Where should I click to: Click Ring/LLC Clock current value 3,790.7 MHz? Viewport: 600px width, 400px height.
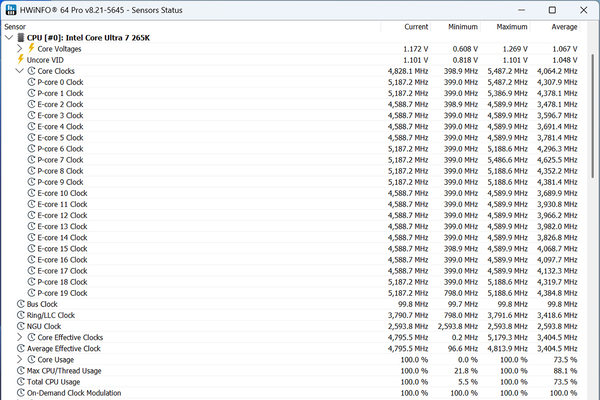408,315
